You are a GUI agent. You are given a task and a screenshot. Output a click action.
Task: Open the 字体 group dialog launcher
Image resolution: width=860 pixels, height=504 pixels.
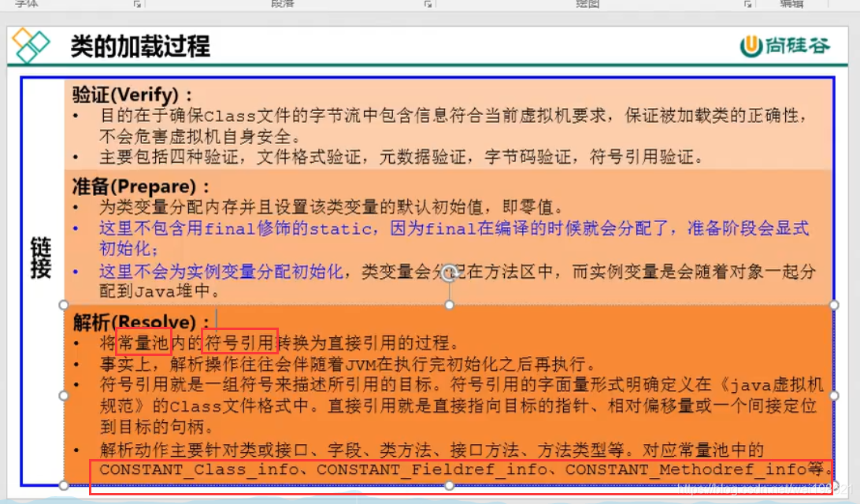coord(137,4)
